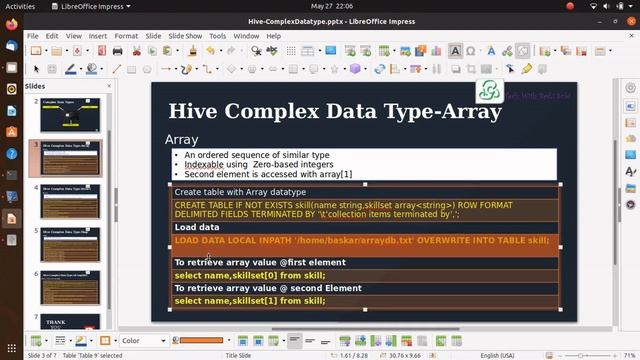This screenshot has height=360, width=640.
Task: Click the Find and Replace icon
Action: (x=256, y=51)
